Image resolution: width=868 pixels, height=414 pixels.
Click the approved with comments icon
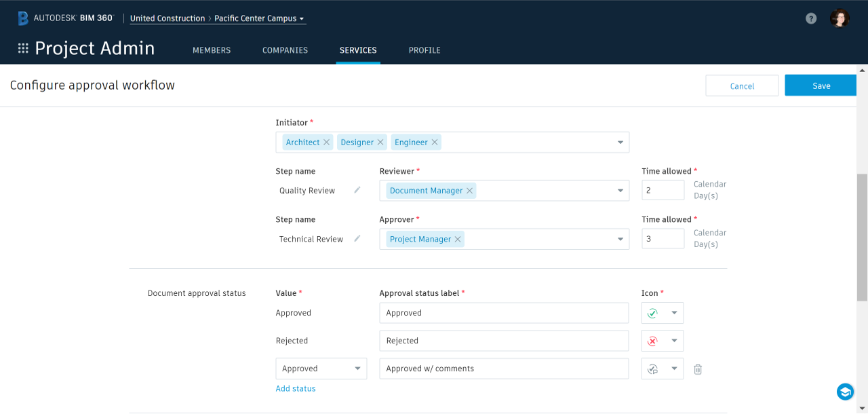pyautogui.click(x=652, y=369)
